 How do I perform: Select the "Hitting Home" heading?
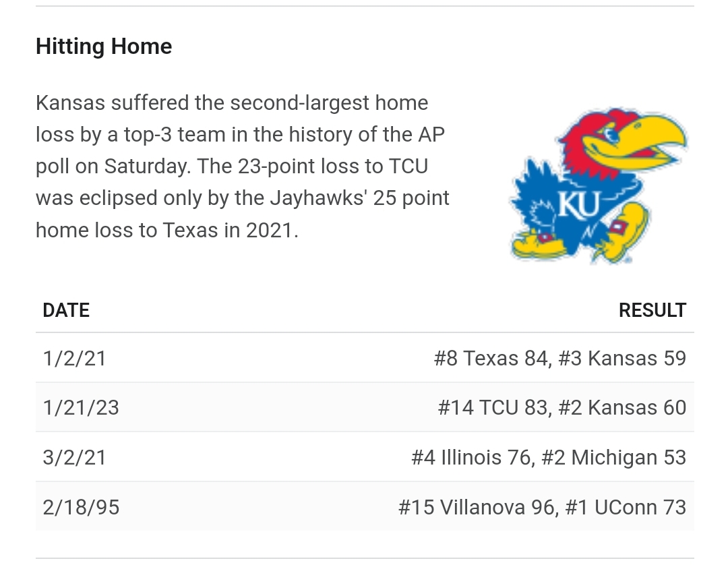point(104,47)
